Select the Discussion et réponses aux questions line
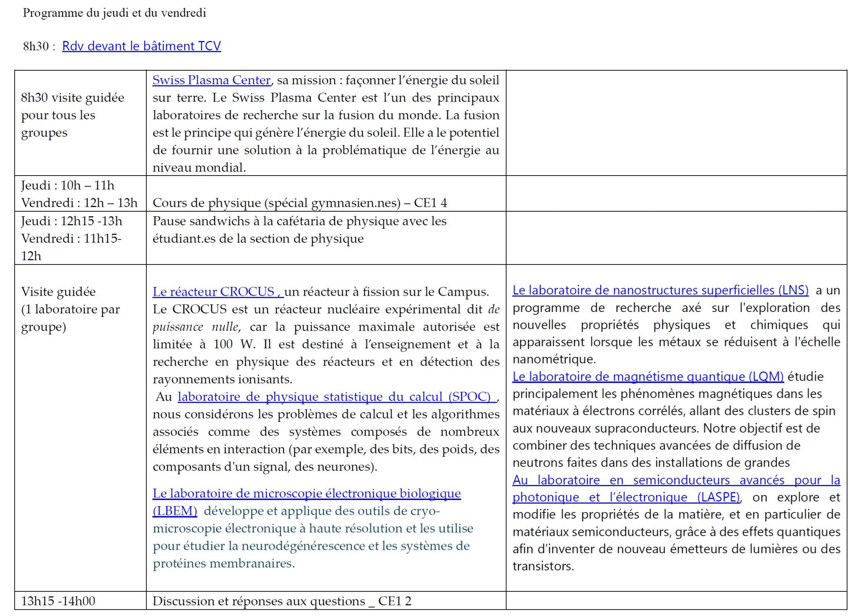Screen dimensions: 852x616 pos(282,601)
